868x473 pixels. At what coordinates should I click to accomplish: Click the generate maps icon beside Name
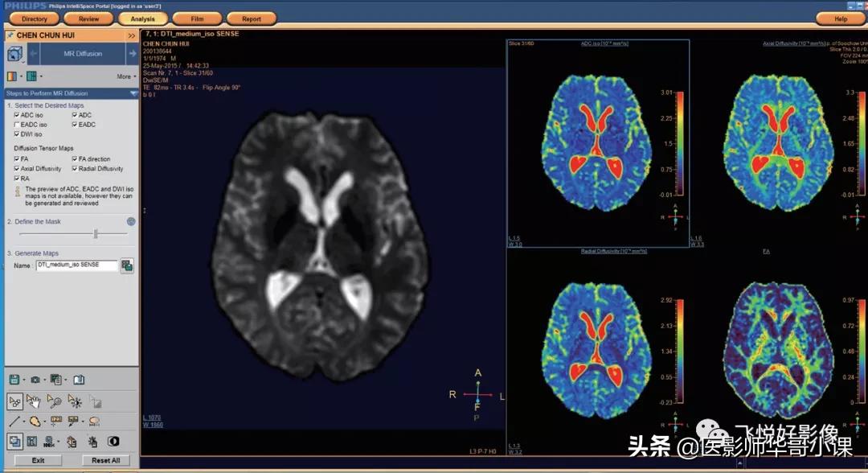(x=127, y=265)
